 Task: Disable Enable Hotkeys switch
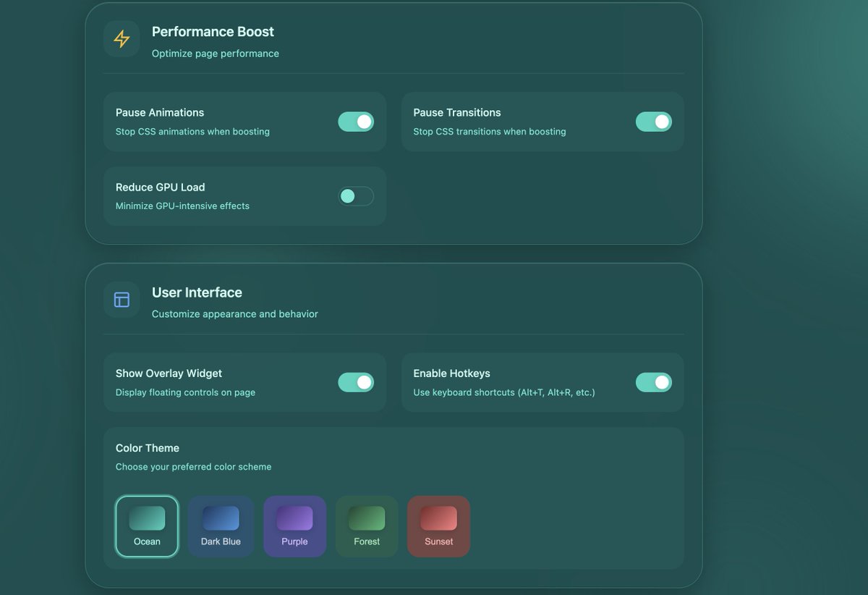tap(653, 382)
